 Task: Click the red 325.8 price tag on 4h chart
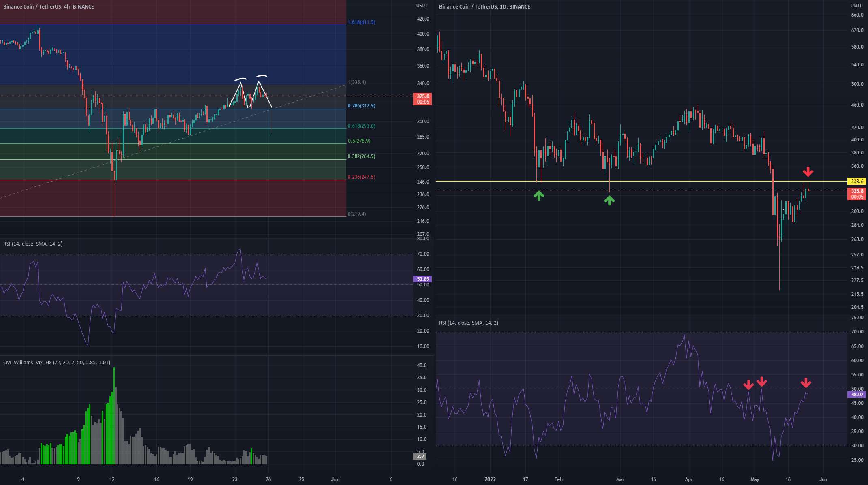[x=423, y=99]
